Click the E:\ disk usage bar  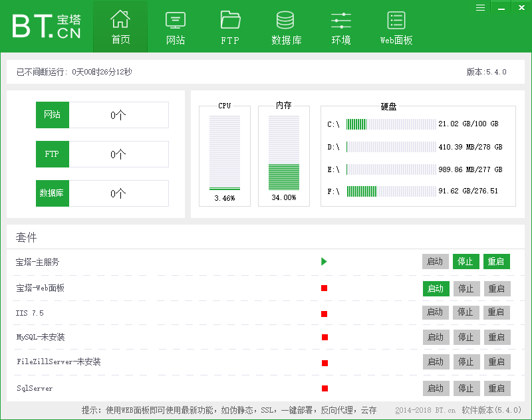point(391,169)
